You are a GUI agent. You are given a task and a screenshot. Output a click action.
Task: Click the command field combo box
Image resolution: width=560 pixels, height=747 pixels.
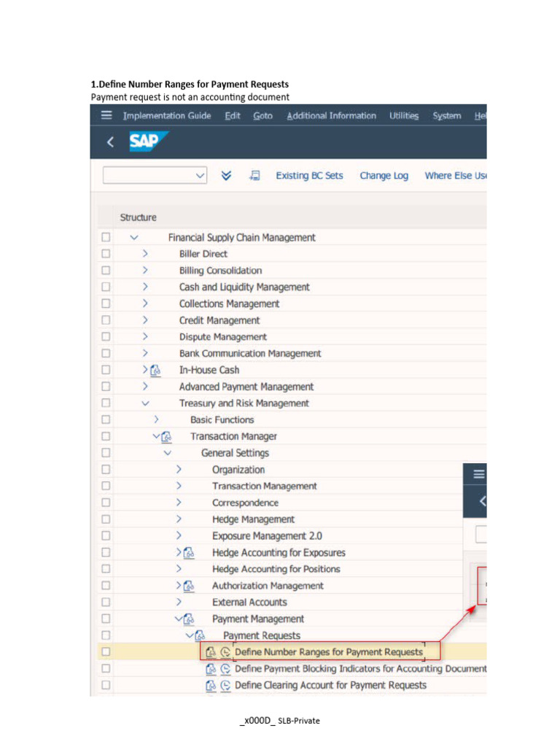click(x=155, y=176)
